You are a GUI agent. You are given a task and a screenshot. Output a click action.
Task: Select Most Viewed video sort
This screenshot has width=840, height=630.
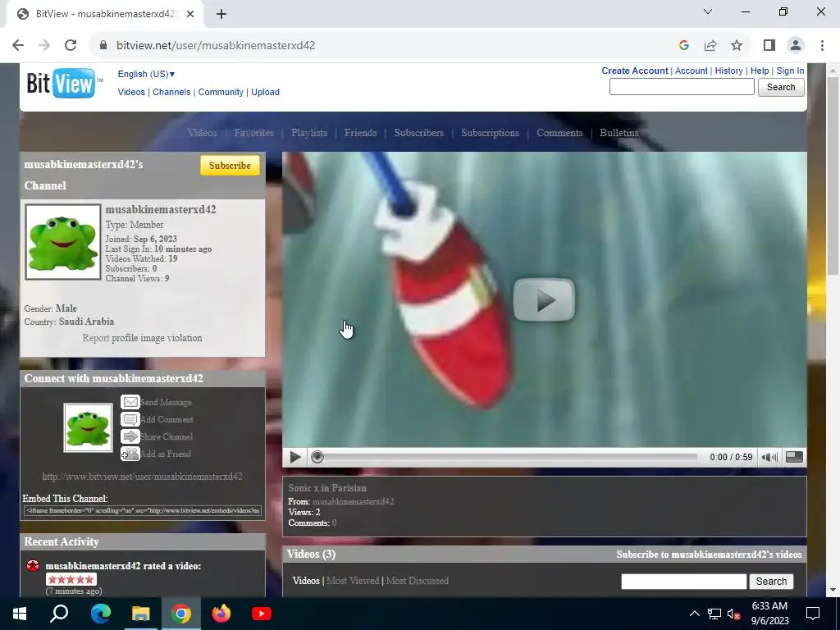(353, 581)
